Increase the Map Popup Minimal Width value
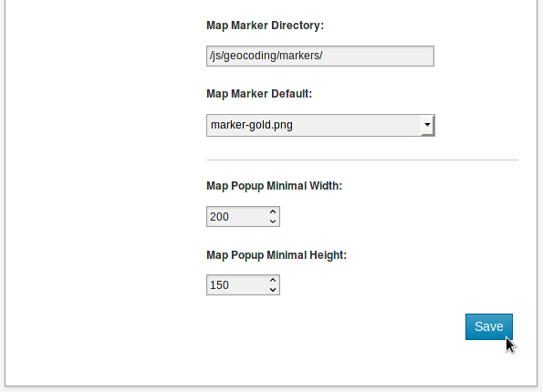This screenshot has width=543, height=392. [273, 211]
